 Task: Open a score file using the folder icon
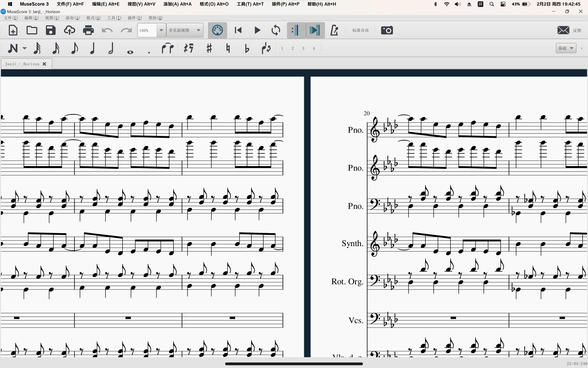(x=32, y=30)
